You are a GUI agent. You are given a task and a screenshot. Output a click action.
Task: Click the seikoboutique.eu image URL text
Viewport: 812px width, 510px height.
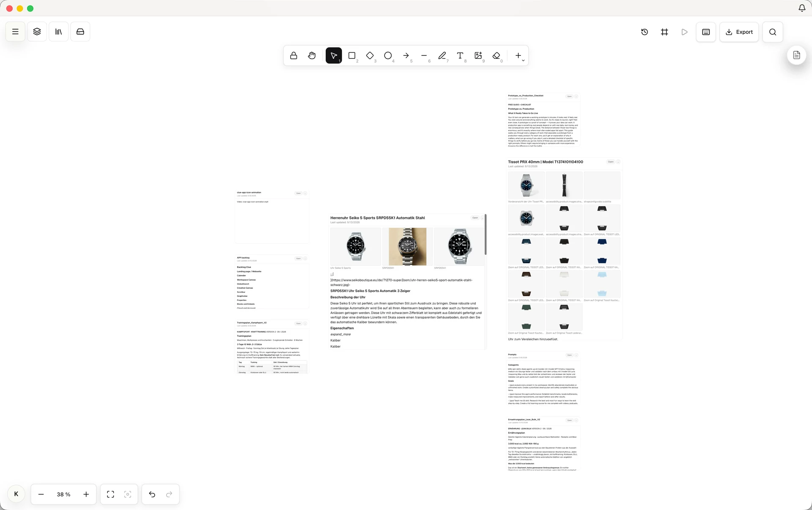[x=401, y=282]
